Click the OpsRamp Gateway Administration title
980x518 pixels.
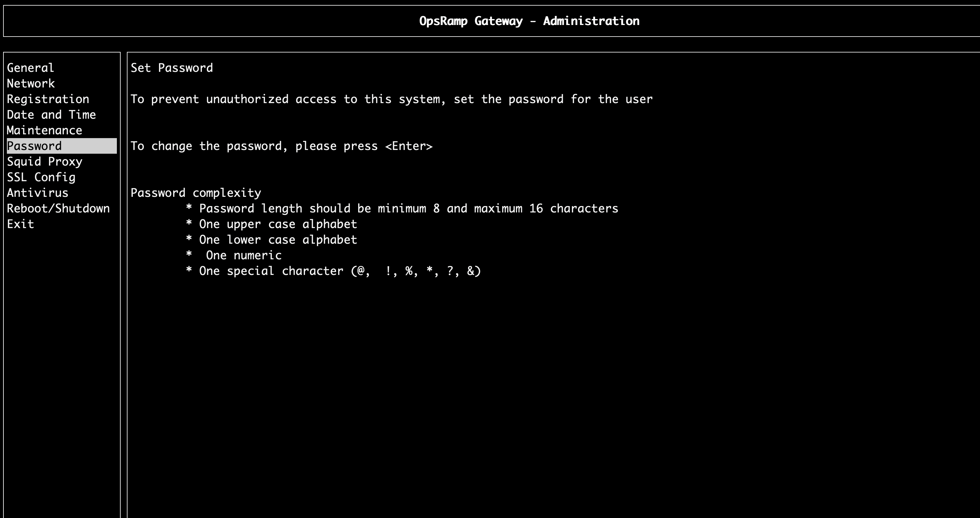click(x=529, y=21)
